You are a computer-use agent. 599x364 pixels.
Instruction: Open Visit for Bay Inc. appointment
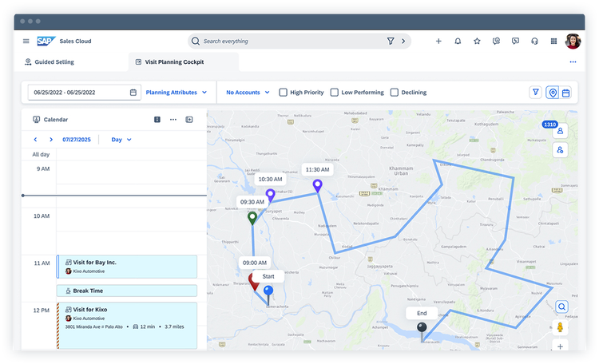[127, 267]
